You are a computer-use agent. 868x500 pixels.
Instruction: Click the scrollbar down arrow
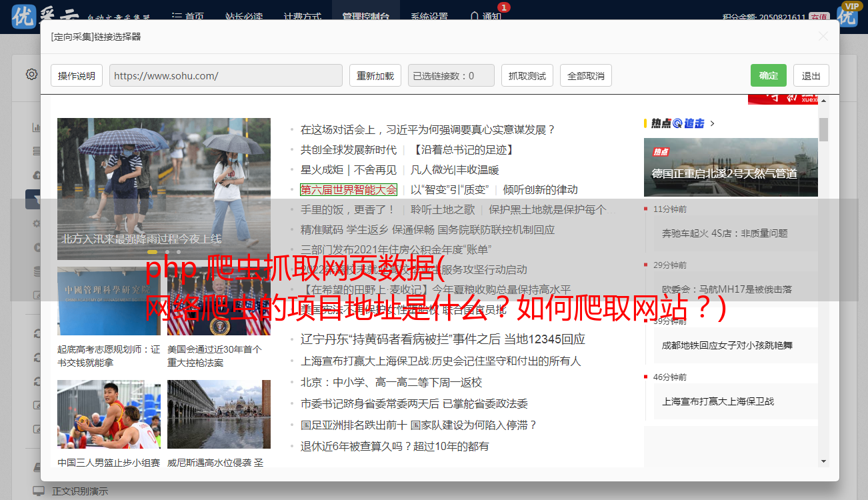823,461
